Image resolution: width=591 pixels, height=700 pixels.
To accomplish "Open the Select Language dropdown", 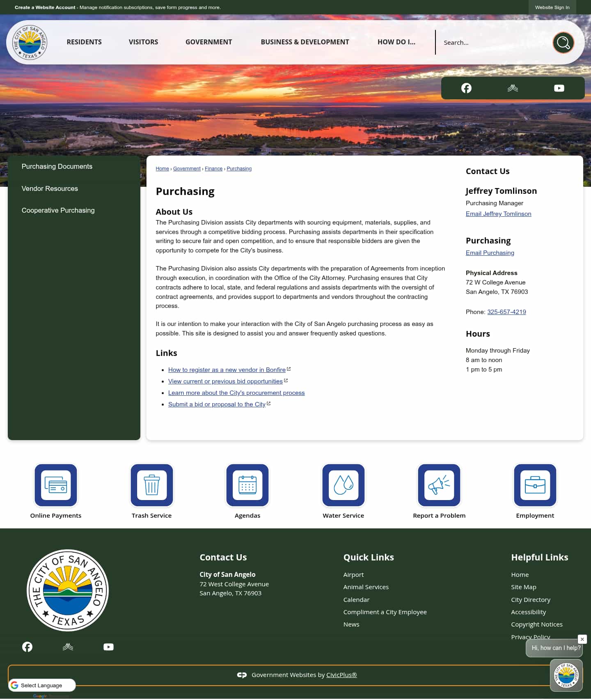I will click(x=42, y=685).
